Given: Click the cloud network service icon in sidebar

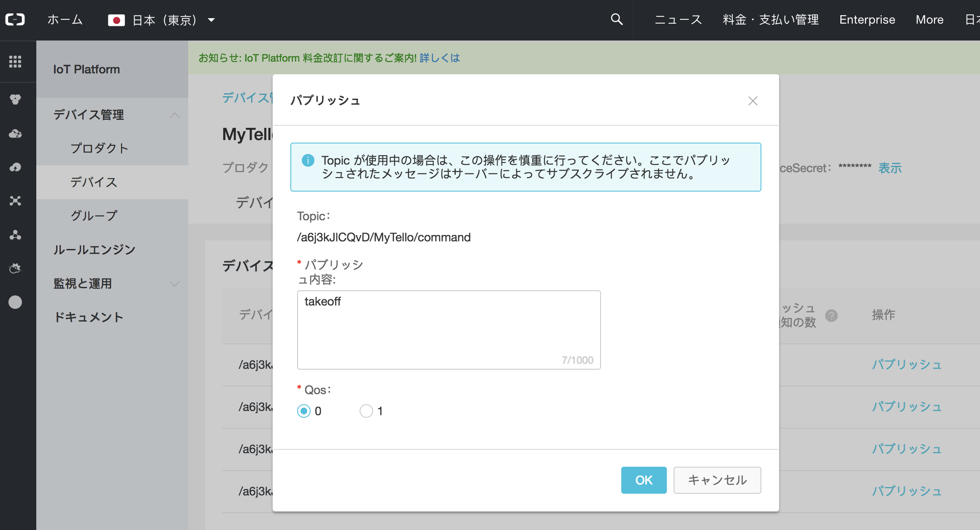Looking at the screenshot, I should pyautogui.click(x=15, y=133).
